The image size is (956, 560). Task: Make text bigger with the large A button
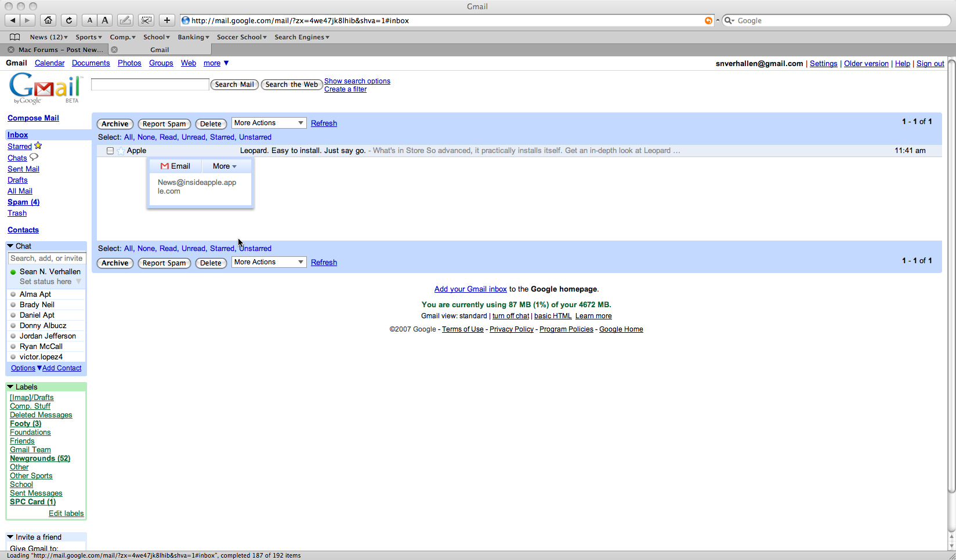click(104, 20)
